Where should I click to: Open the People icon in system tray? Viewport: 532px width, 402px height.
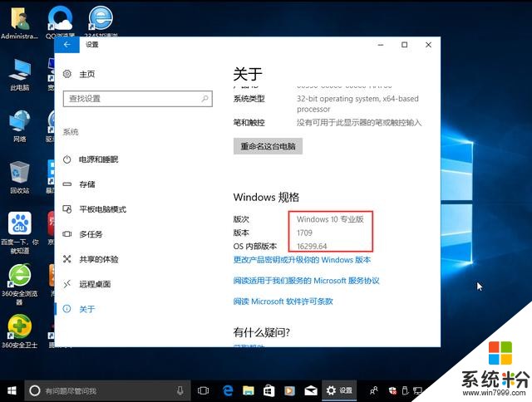click(374, 391)
